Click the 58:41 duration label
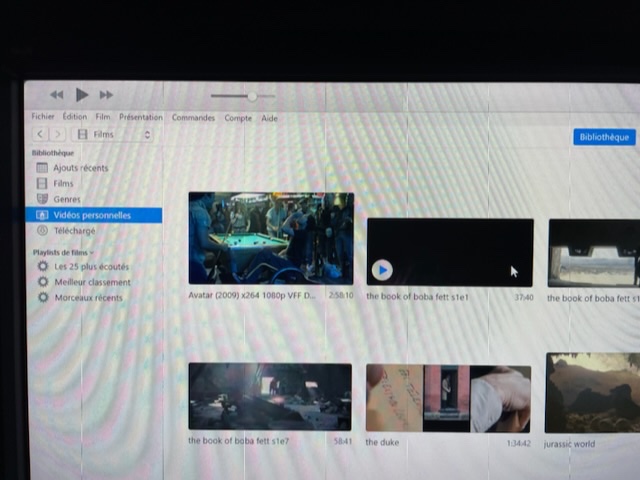The height and width of the screenshot is (480, 640). tap(342, 441)
